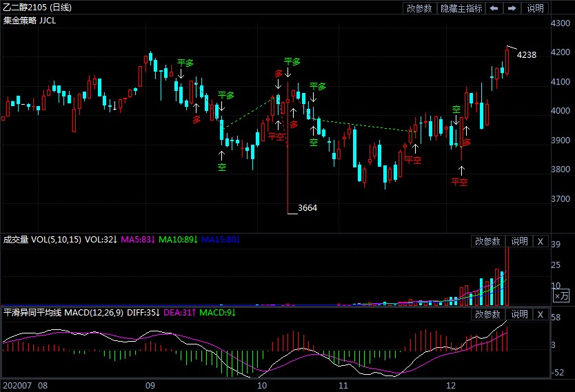Open 改参数 in the MACD panel

[487, 314]
